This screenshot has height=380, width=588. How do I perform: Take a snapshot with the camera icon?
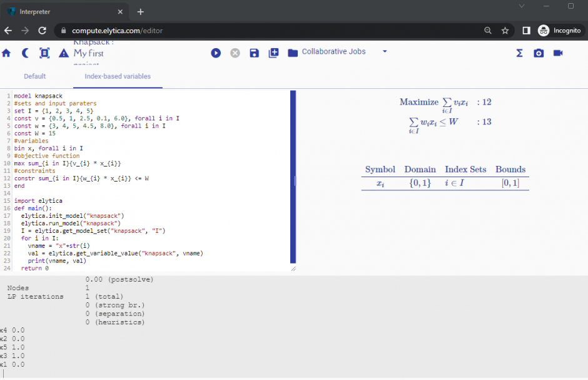point(539,53)
